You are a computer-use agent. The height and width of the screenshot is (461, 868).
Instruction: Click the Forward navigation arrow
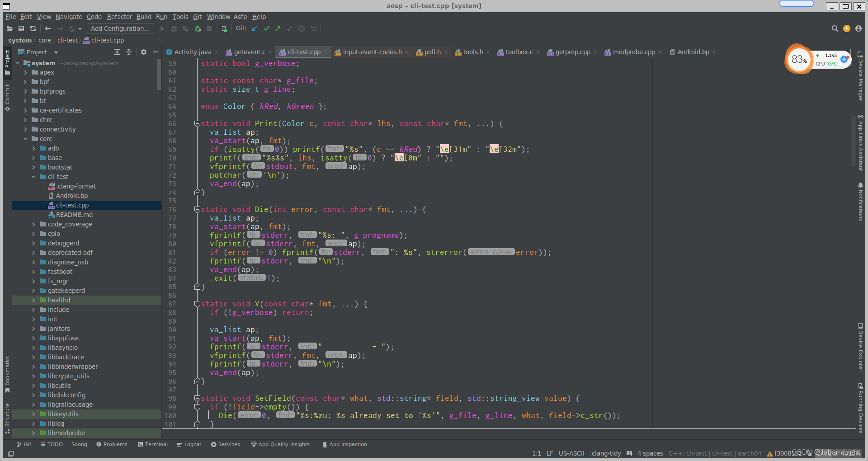tap(60, 28)
